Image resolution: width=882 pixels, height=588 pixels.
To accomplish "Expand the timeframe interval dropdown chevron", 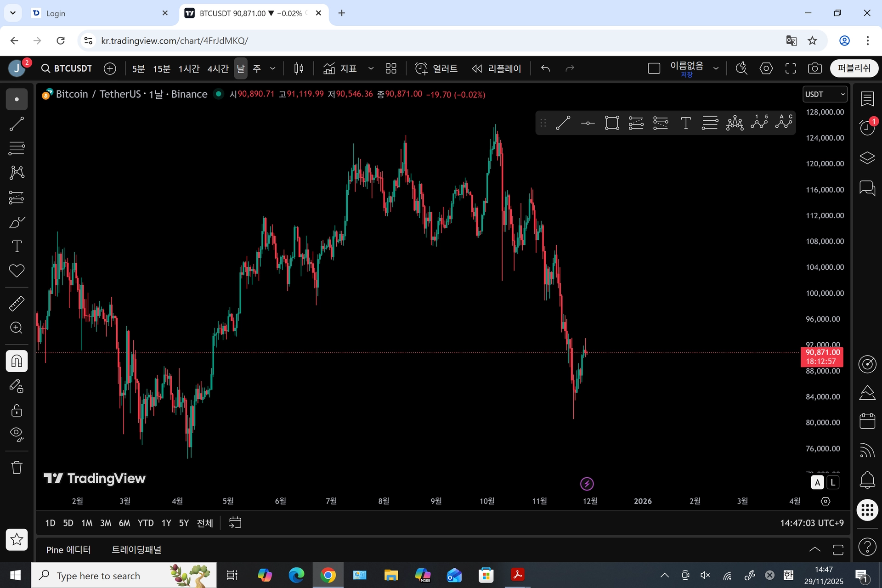I will coord(272,68).
